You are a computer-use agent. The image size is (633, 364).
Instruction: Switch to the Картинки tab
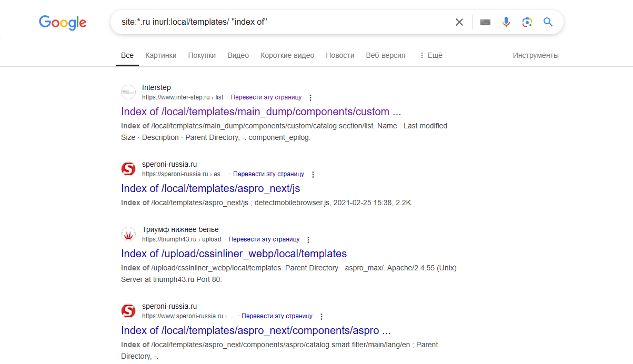(x=161, y=55)
